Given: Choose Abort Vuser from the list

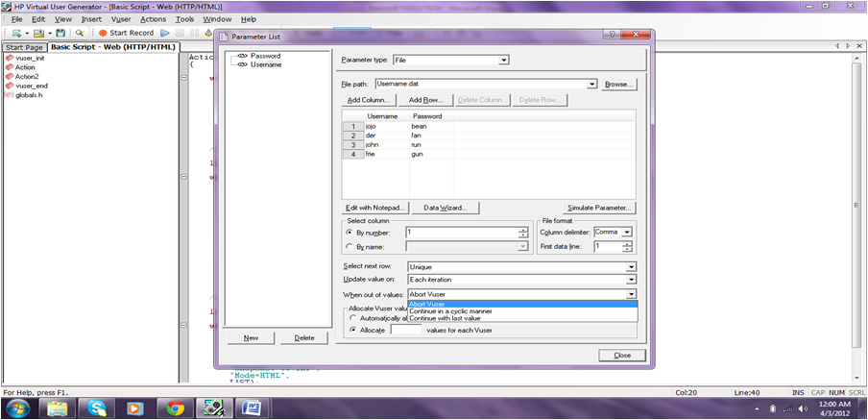Looking at the screenshot, I should click(x=522, y=304).
